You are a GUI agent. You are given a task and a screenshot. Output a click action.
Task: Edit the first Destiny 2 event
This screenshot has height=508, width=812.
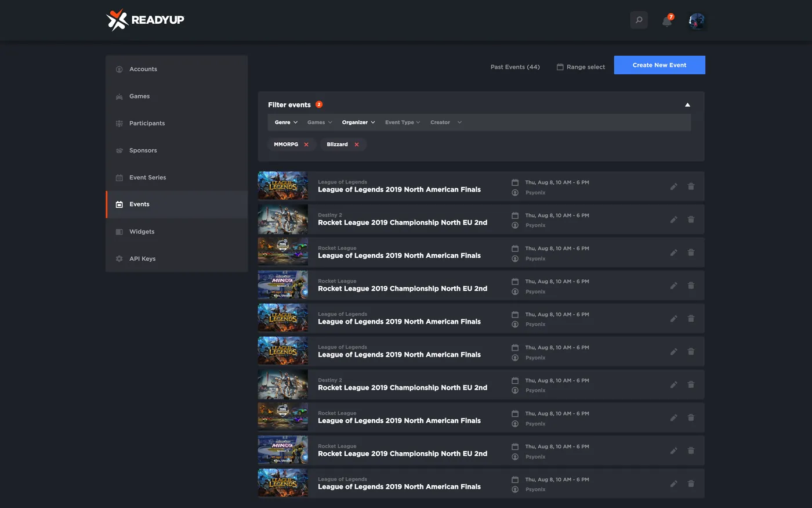pos(673,220)
